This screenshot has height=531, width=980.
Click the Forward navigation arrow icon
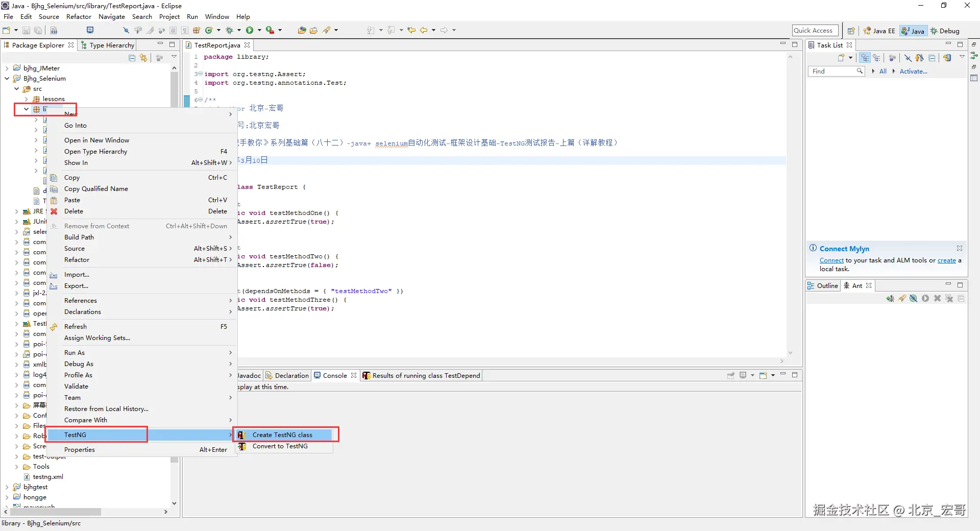pyautogui.click(x=444, y=31)
